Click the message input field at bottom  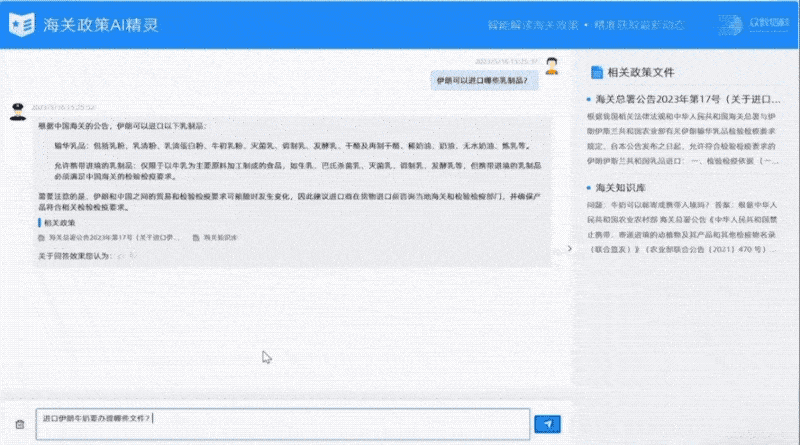click(283, 424)
